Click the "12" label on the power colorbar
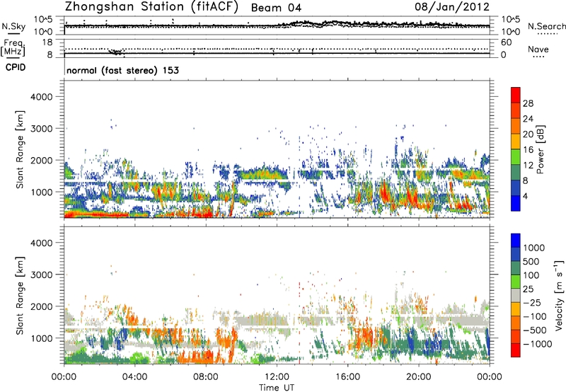 528,166
